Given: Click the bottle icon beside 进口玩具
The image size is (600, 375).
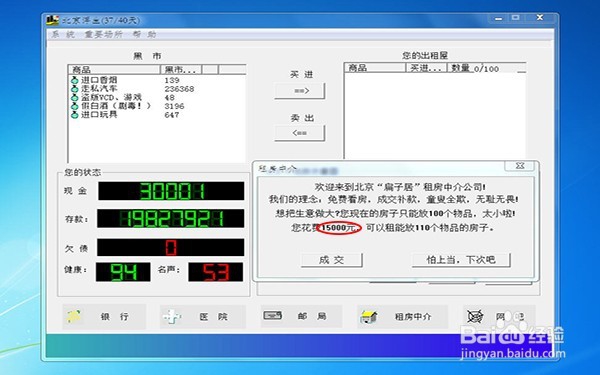Looking at the screenshot, I should pos(75,115).
